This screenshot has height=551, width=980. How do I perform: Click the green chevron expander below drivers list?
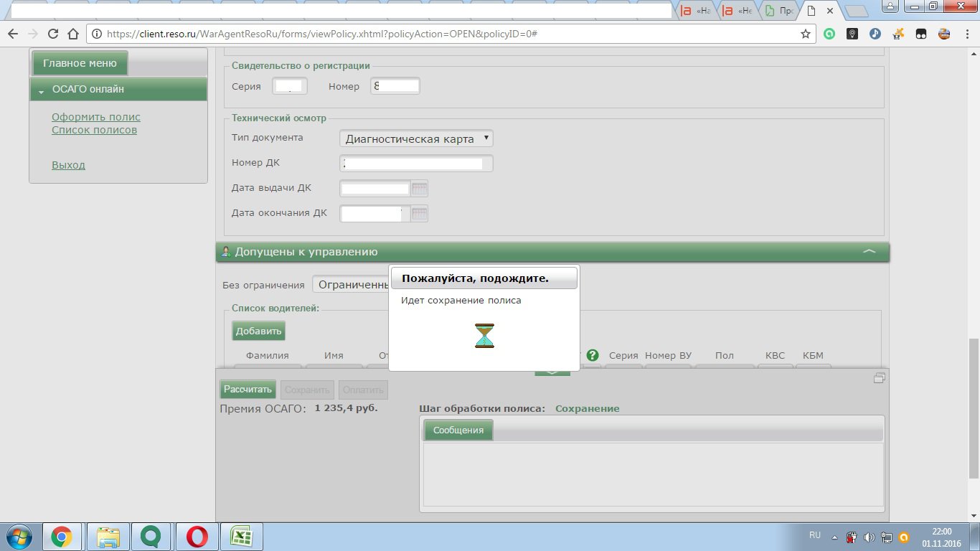(x=552, y=372)
